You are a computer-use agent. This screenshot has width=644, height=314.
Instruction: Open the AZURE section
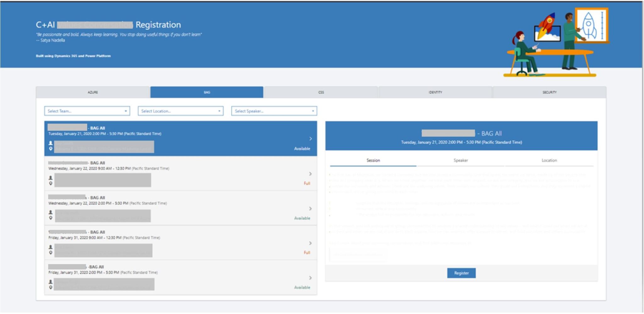(93, 92)
